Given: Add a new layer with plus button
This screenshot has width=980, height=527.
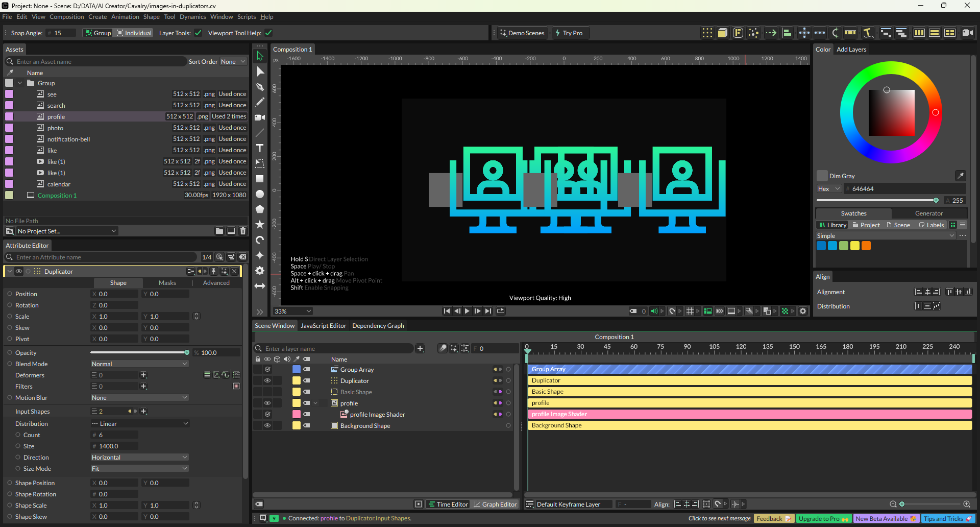Looking at the screenshot, I should (420, 348).
